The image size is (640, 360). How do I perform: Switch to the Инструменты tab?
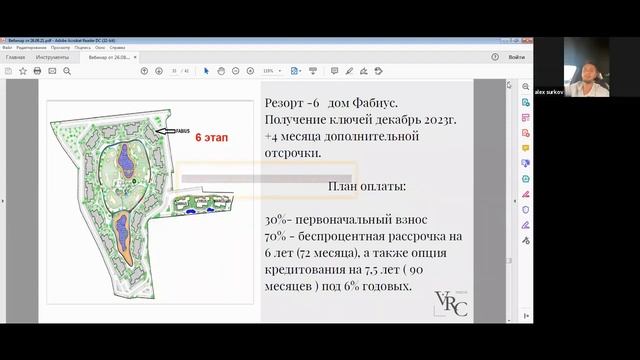52,58
